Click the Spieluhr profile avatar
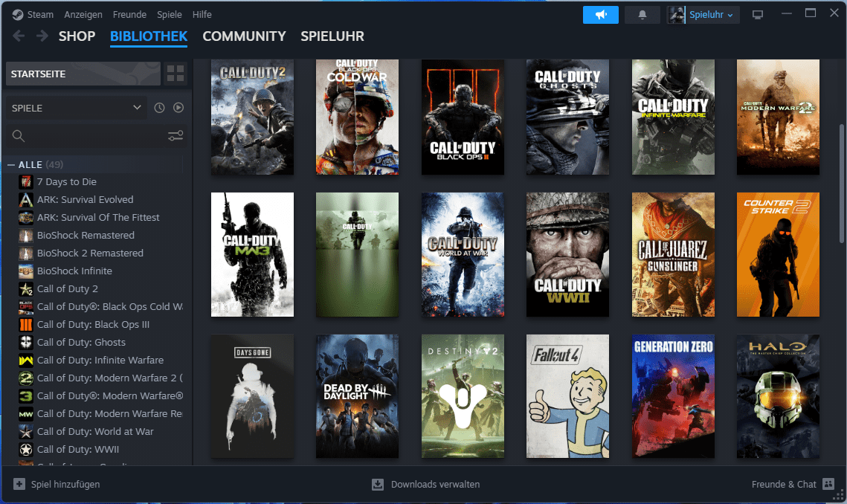847x504 pixels. (676, 15)
